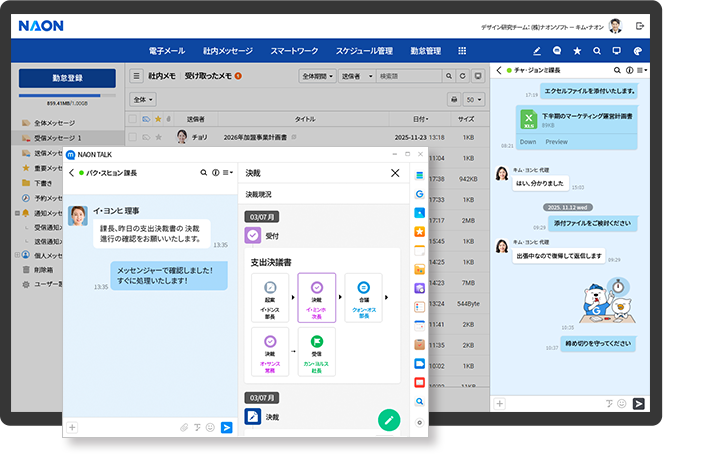The image size is (710, 460).
Task: Click the logout icon in top header
Action: pyautogui.click(x=640, y=26)
